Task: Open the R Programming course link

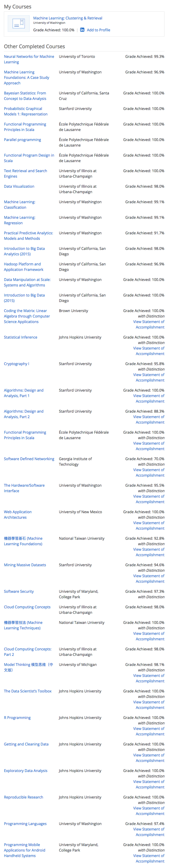Action: coord(17,718)
